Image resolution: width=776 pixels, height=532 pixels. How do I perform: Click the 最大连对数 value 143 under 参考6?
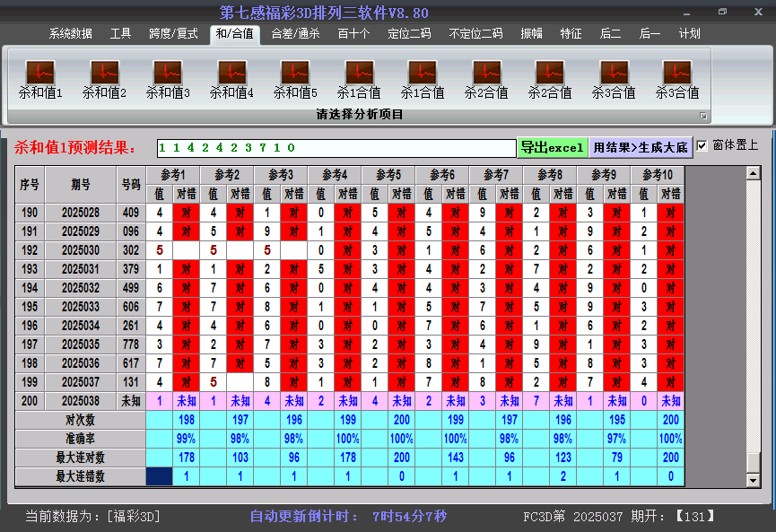click(x=456, y=458)
